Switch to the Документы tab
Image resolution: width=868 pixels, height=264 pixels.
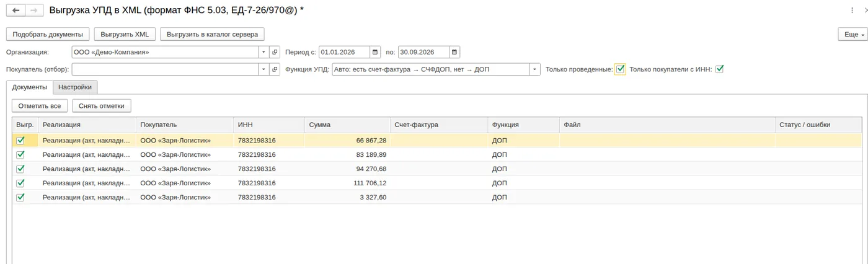click(x=30, y=87)
